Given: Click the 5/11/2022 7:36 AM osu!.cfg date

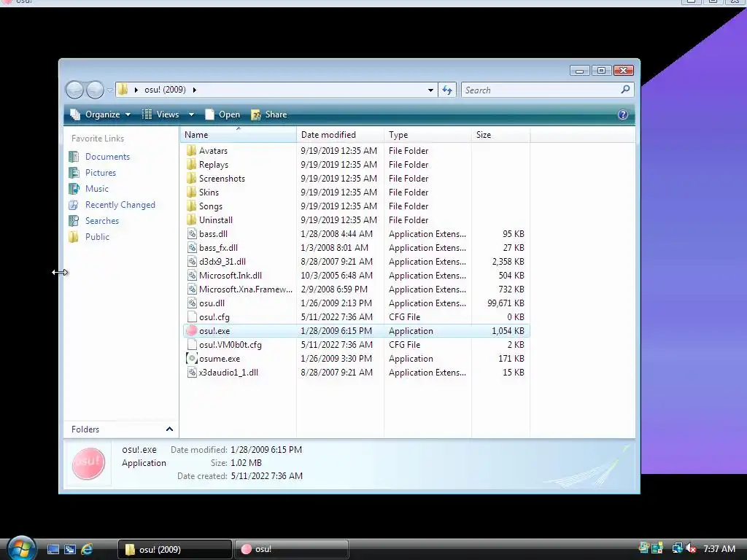Looking at the screenshot, I should (336, 316).
